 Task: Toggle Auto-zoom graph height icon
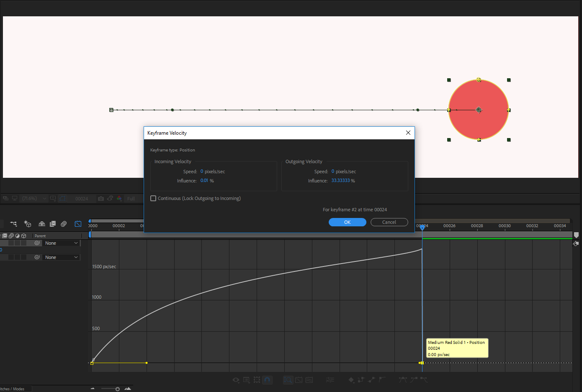click(288, 380)
